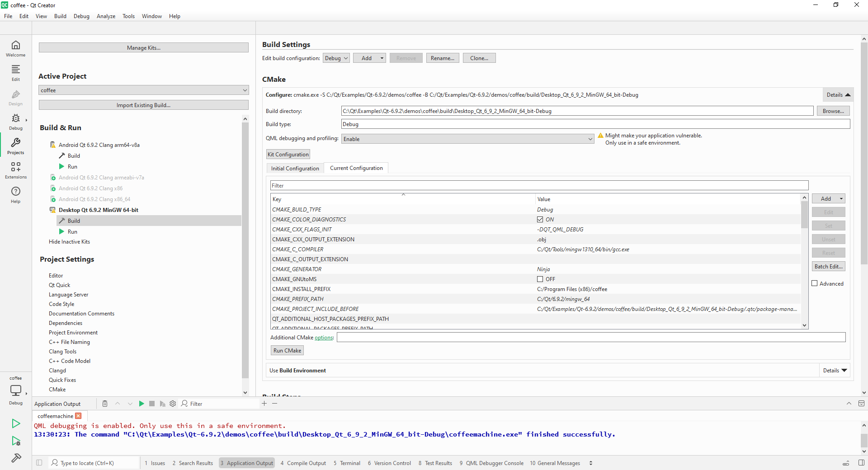The image size is (868, 470).
Task: Click the CMake key Filter field
Action: pos(539,186)
